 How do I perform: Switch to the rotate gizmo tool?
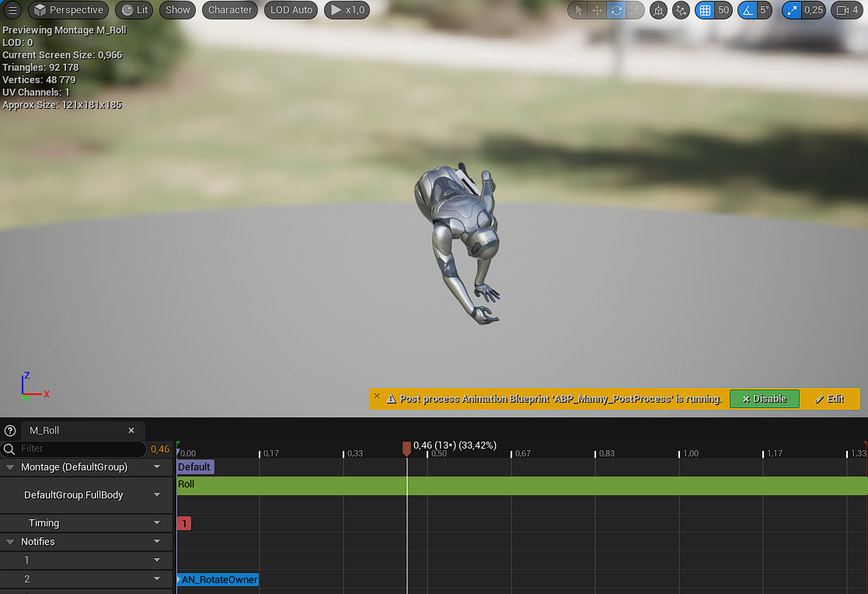click(616, 10)
